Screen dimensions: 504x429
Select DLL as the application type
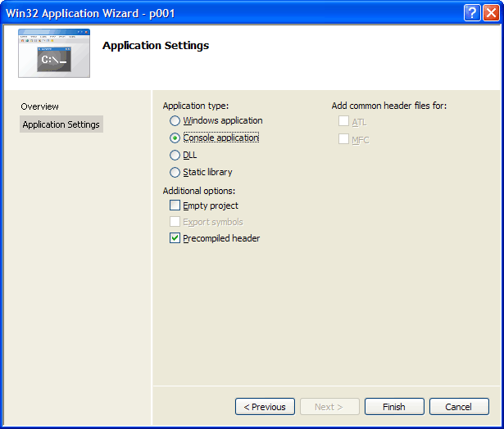pos(175,156)
